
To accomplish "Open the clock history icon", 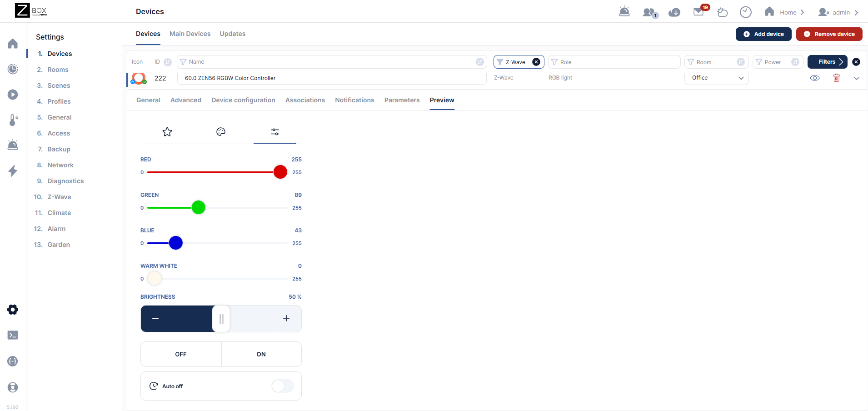I will click(745, 12).
